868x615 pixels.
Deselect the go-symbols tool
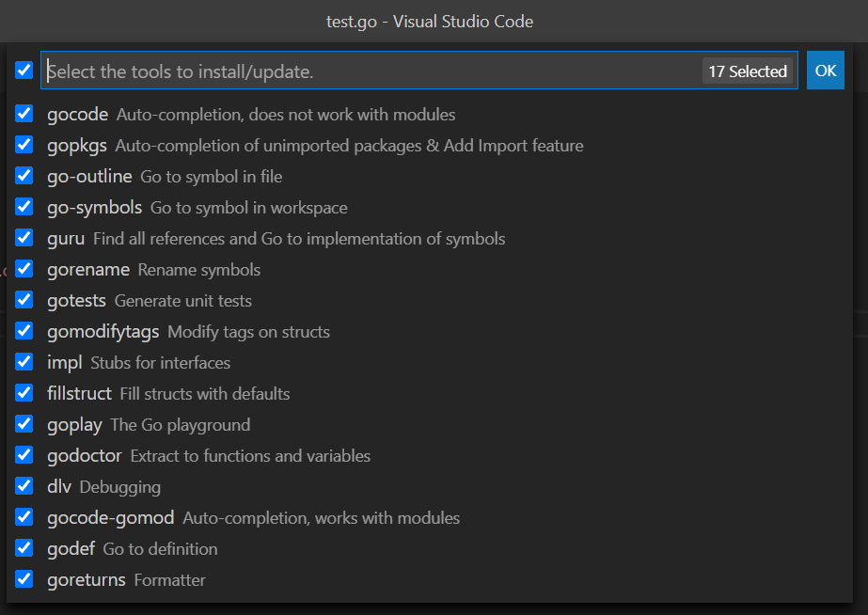click(x=24, y=207)
